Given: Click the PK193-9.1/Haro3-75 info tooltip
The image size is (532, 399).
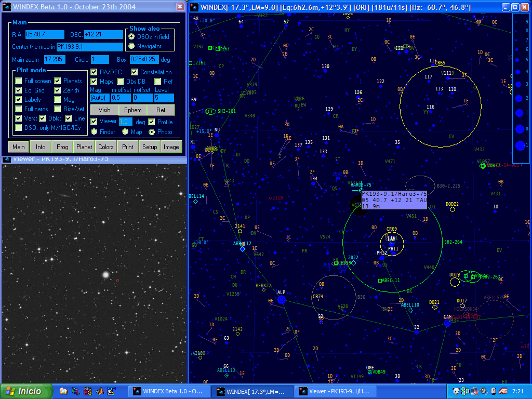Looking at the screenshot, I should 394,200.
